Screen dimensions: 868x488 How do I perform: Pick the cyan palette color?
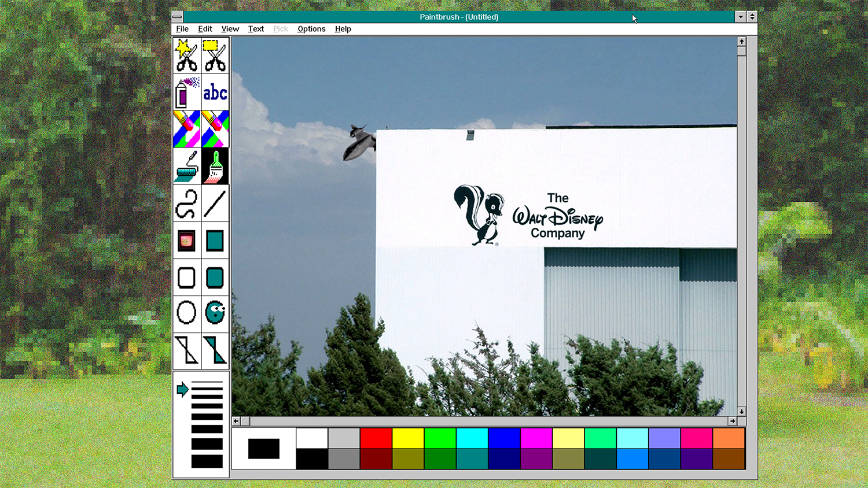472,438
